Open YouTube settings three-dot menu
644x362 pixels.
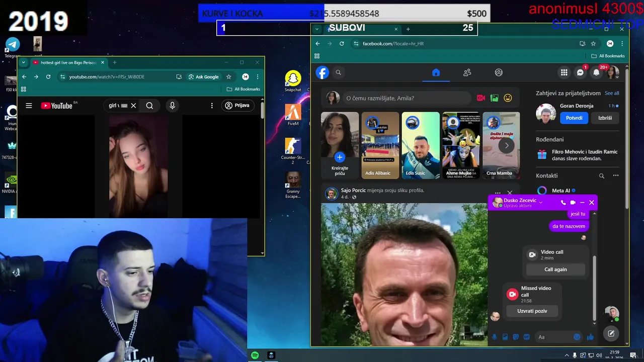click(x=212, y=106)
